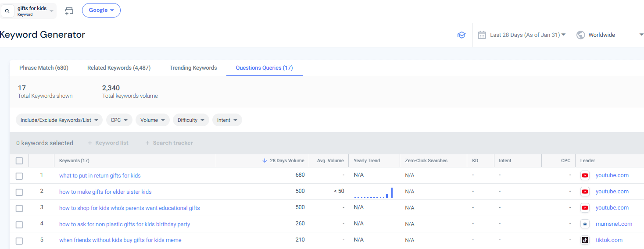644x249 pixels.
Task: Check the box for 'what to put in return gifts'
Action: click(19, 176)
